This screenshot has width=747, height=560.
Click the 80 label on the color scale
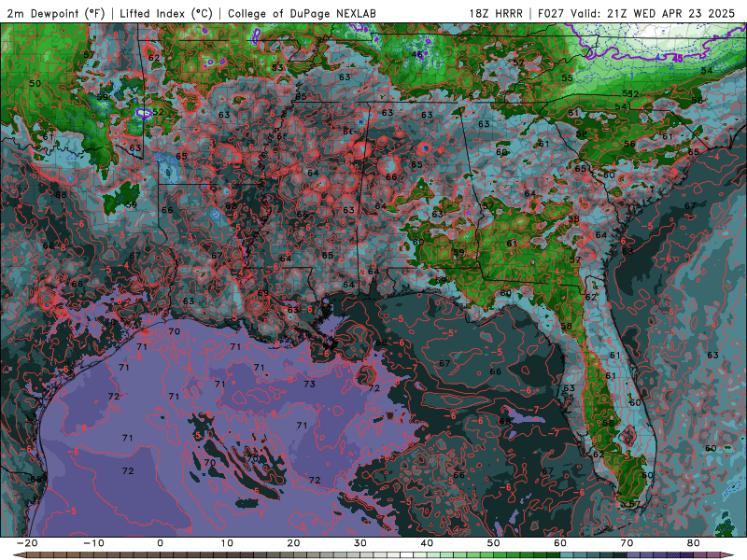(x=694, y=543)
